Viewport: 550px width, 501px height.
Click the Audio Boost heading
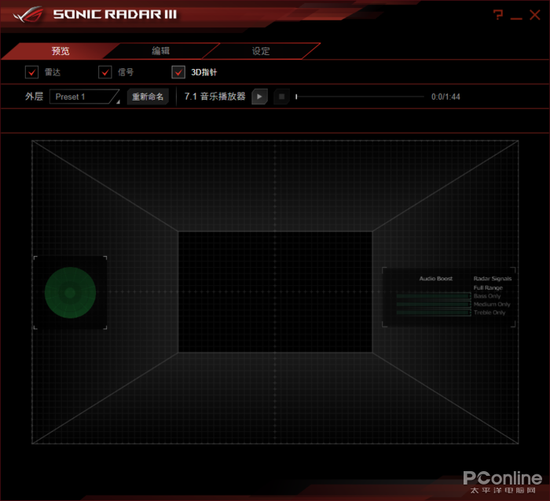436,279
